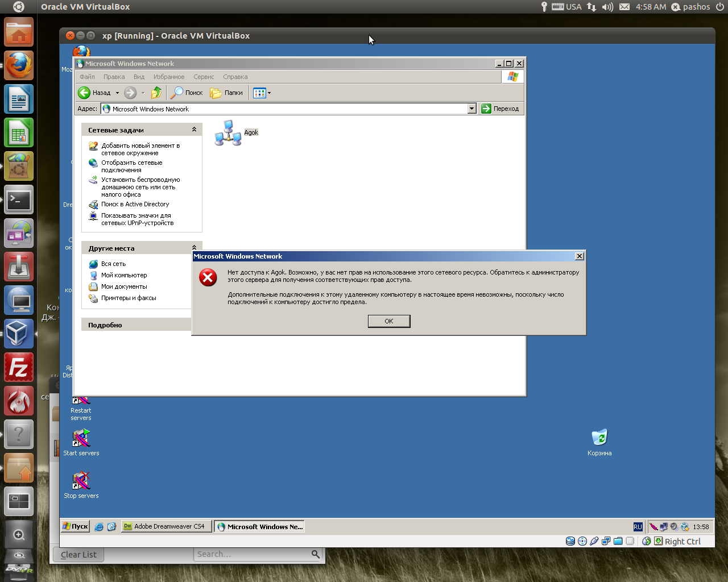
Task: Expand the address bar dropdown
Action: tap(471, 109)
